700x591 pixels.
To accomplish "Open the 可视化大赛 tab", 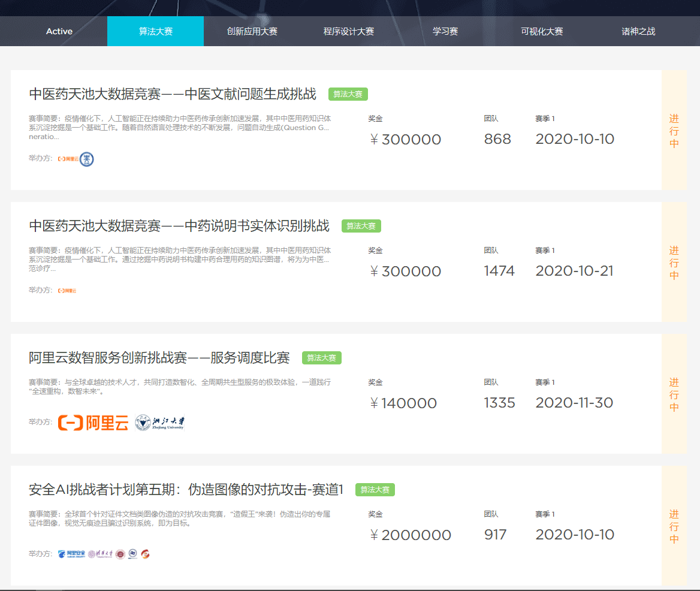I will 541,31.
